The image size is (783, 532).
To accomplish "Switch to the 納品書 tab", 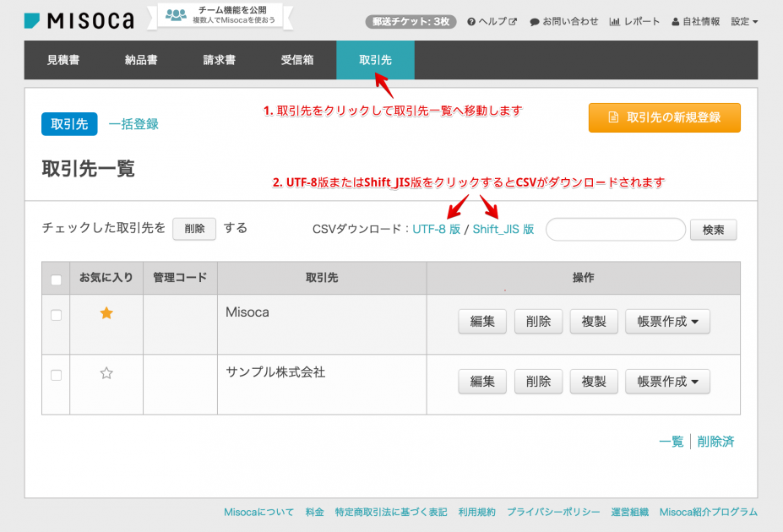I will pos(141,60).
